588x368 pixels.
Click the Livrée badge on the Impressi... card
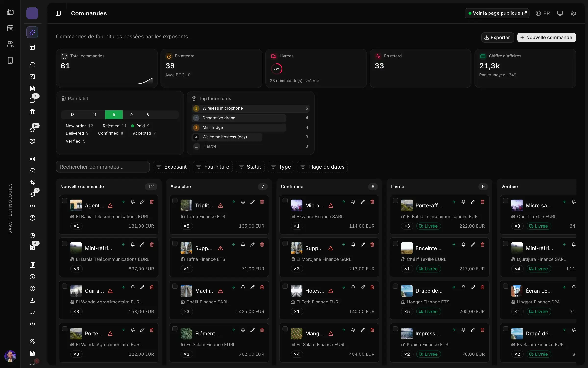click(x=428, y=354)
